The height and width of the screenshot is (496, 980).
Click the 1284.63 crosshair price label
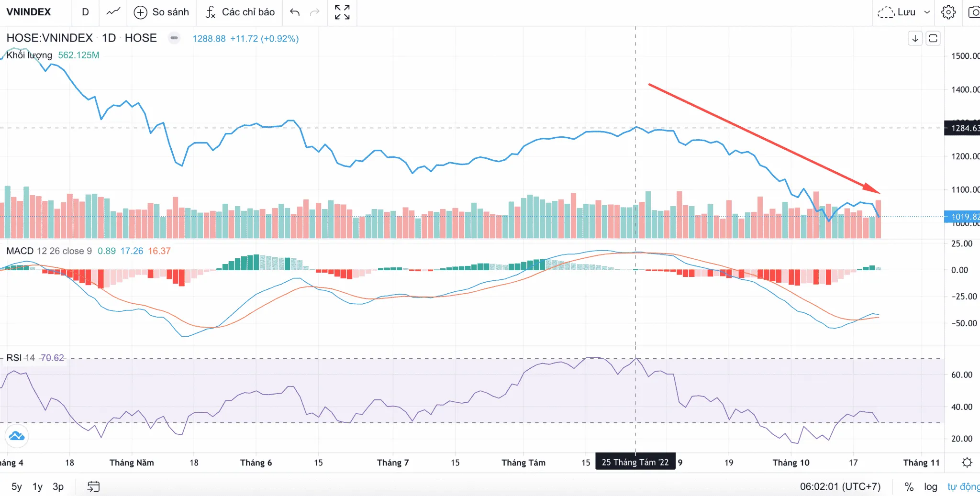[x=962, y=128]
